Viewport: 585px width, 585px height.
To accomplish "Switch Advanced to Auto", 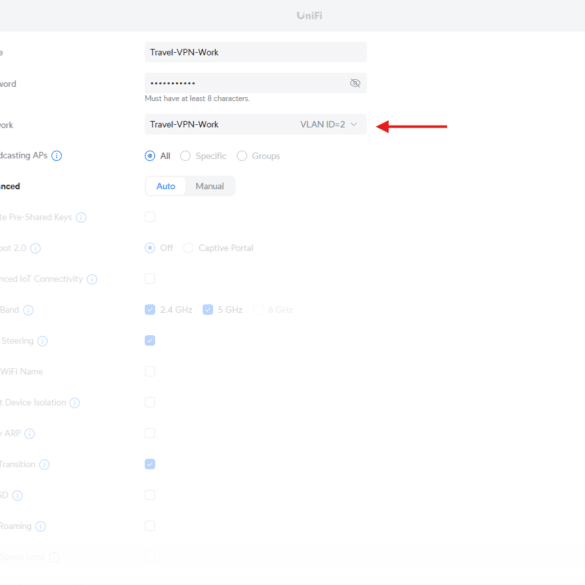I will (166, 186).
